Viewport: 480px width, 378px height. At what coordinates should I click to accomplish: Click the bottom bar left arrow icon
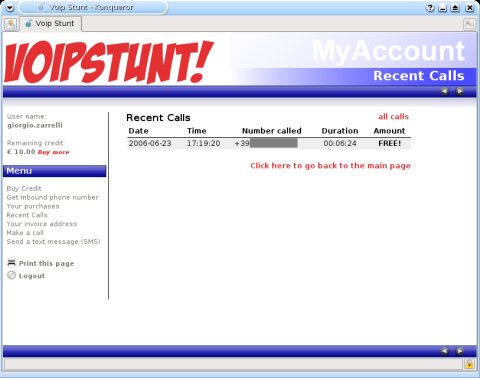pos(444,351)
